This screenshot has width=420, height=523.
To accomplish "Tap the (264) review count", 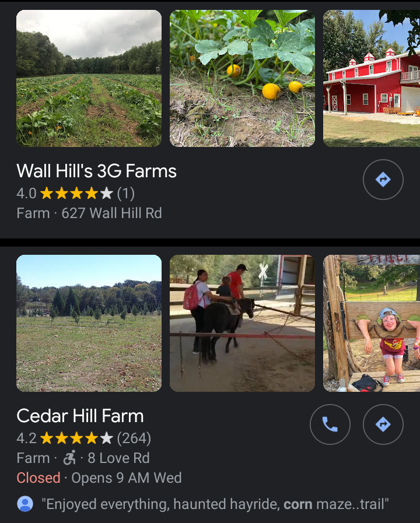I will coord(134,438).
